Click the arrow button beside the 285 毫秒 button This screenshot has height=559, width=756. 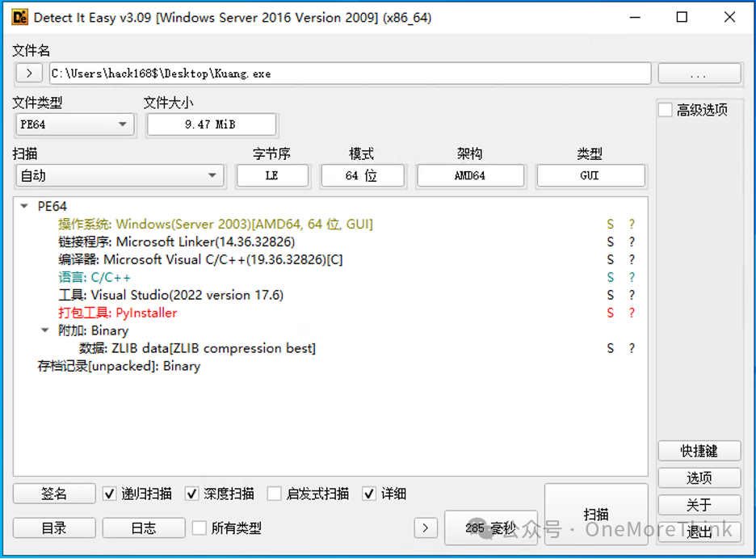(425, 528)
